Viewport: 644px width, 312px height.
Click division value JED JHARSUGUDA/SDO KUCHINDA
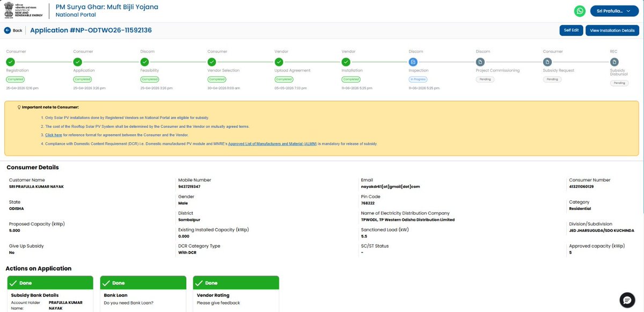pos(602,230)
